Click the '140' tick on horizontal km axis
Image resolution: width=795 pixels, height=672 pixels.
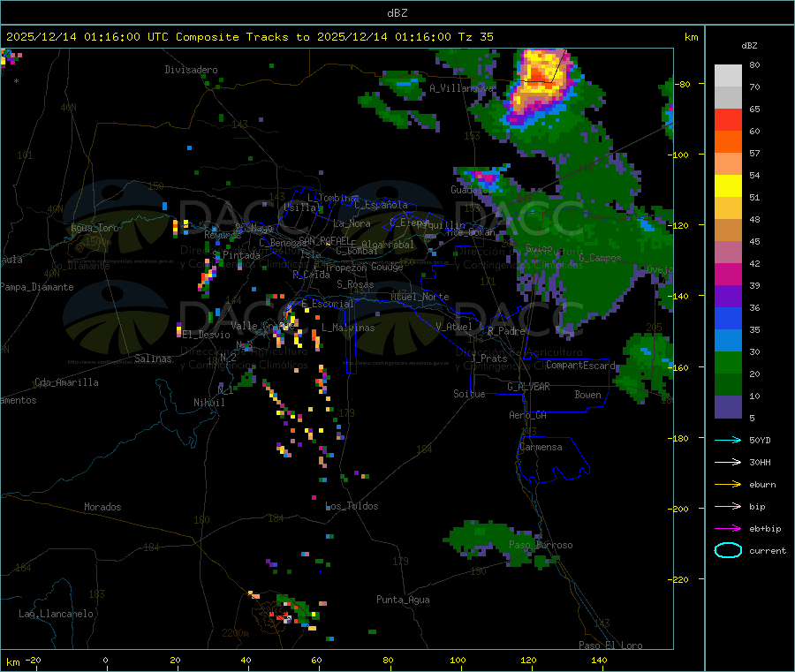599,660
